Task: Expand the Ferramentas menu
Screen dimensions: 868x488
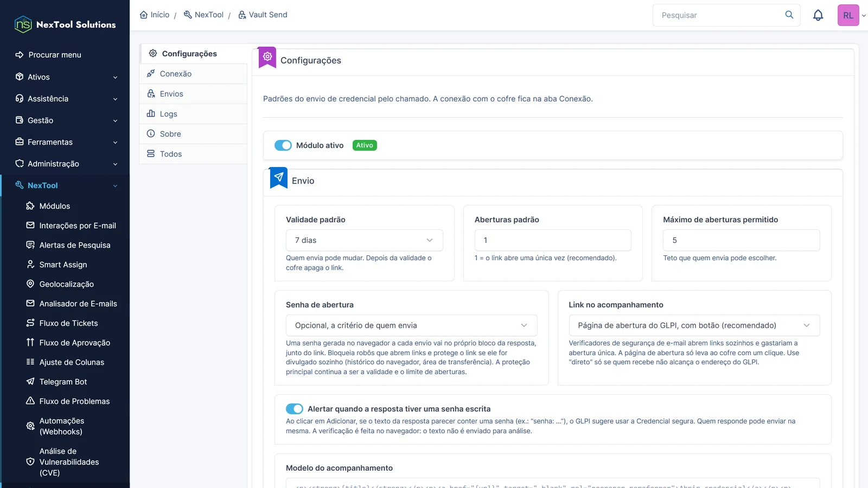Action: click(x=65, y=142)
